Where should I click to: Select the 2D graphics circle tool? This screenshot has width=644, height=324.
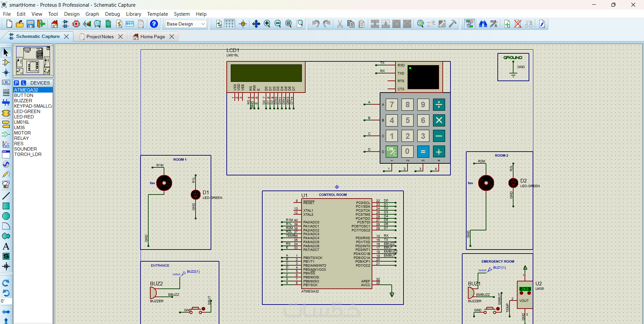coord(6,216)
